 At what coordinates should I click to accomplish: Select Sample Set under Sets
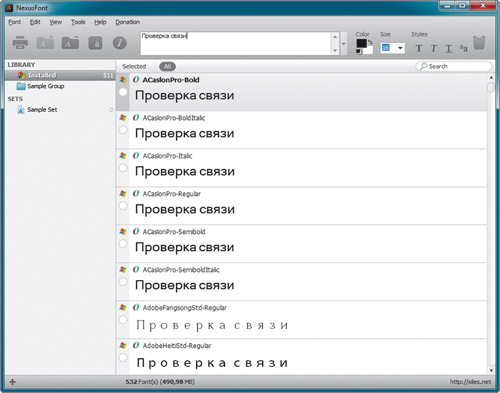[60, 110]
